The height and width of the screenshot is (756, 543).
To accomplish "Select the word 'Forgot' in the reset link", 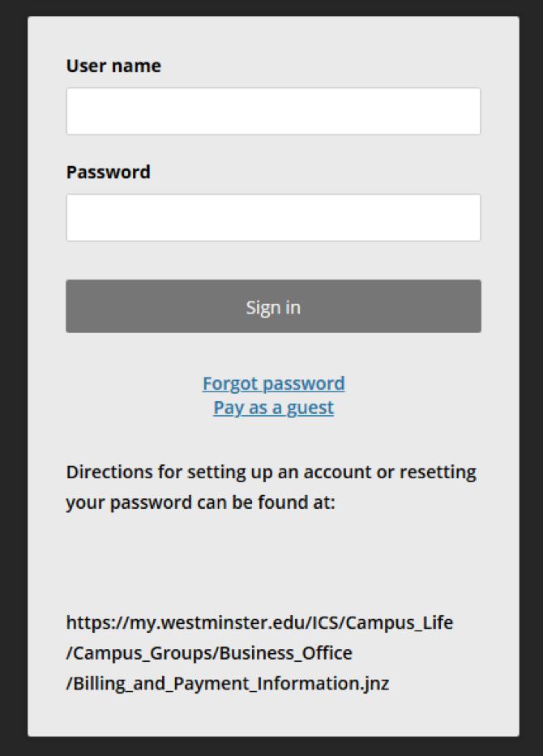I will coord(229,383).
